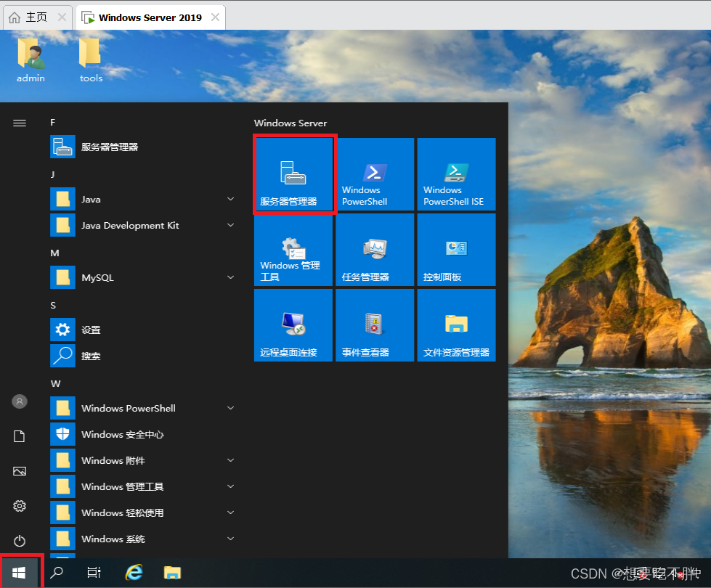Click the letter M group header
Viewport: 711px width, 588px height.
[54, 253]
